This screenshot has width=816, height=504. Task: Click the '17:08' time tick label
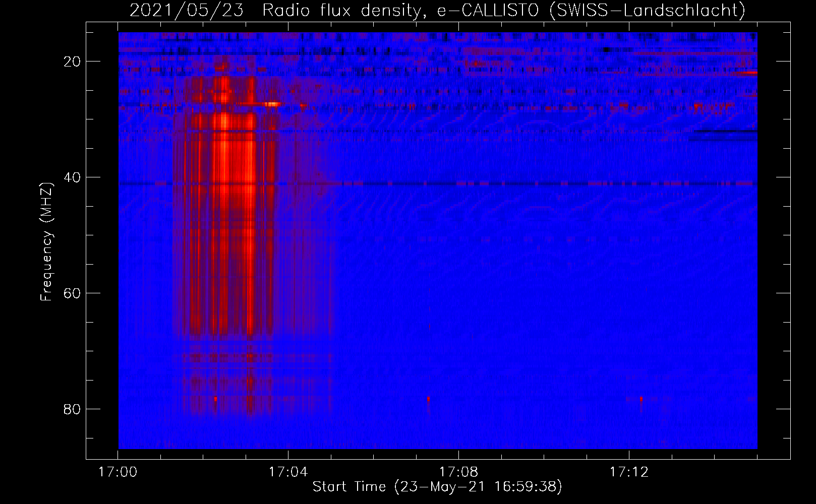458,472
